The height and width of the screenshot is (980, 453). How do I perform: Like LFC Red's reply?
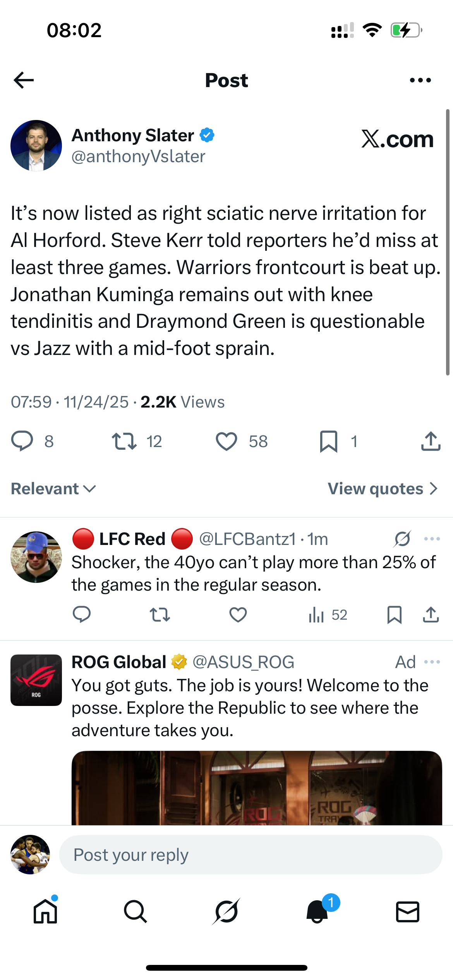click(x=238, y=615)
